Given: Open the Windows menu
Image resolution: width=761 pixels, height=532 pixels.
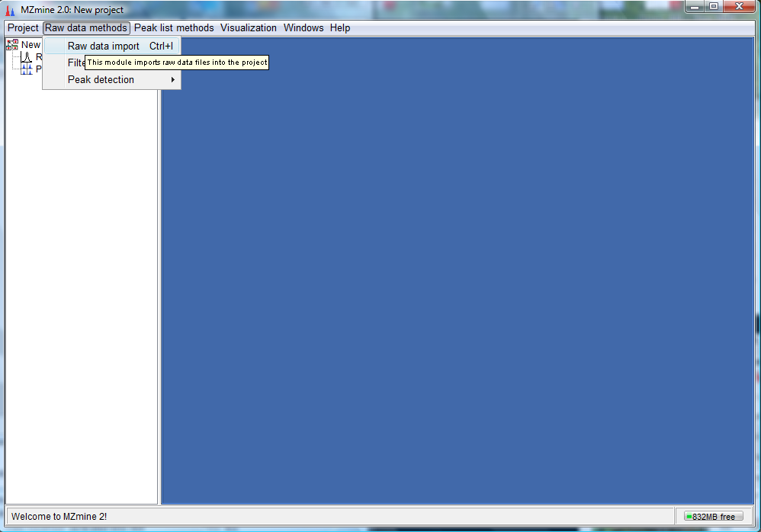Looking at the screenshot, I should (303, 27).
